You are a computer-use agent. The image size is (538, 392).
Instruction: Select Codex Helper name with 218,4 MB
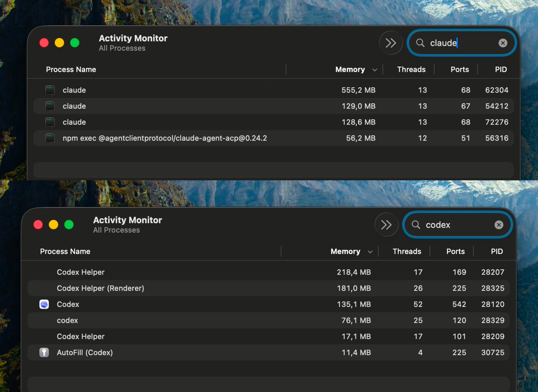click(81, 272)
